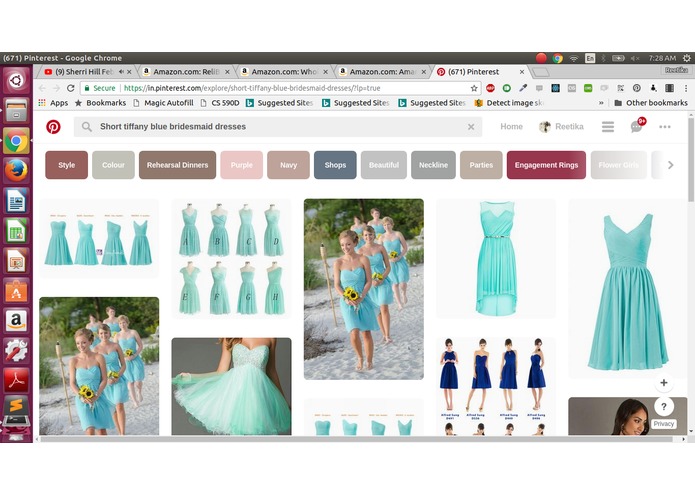
Task: Open Amazon launcher icon
Action: coord(16,321)
